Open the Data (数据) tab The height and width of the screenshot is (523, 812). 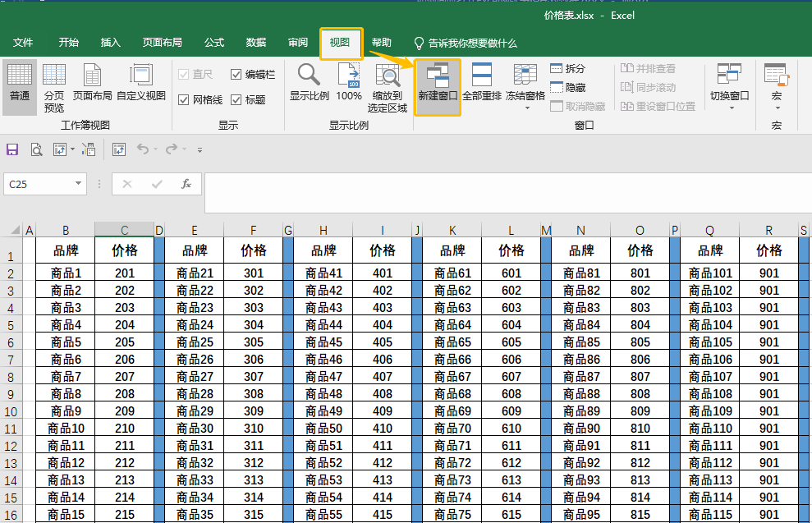click(256, 43)
